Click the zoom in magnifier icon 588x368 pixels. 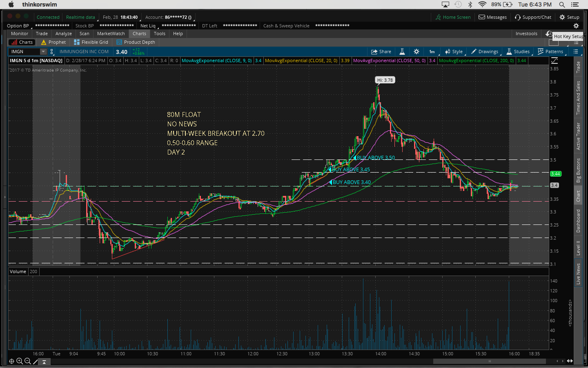coord(20,361)
